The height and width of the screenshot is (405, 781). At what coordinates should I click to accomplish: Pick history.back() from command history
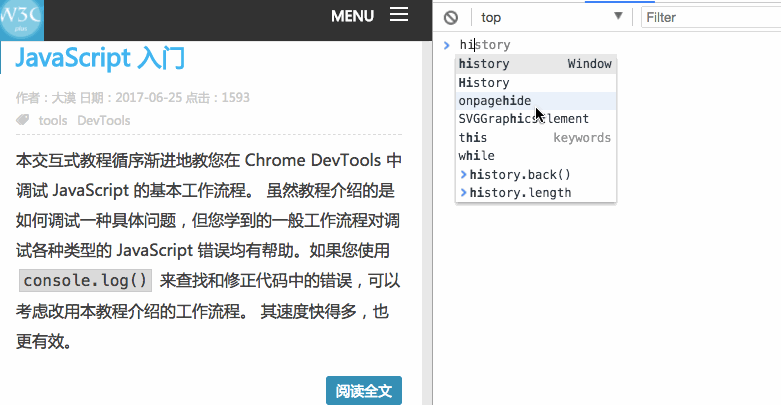[x=536, y=174]
